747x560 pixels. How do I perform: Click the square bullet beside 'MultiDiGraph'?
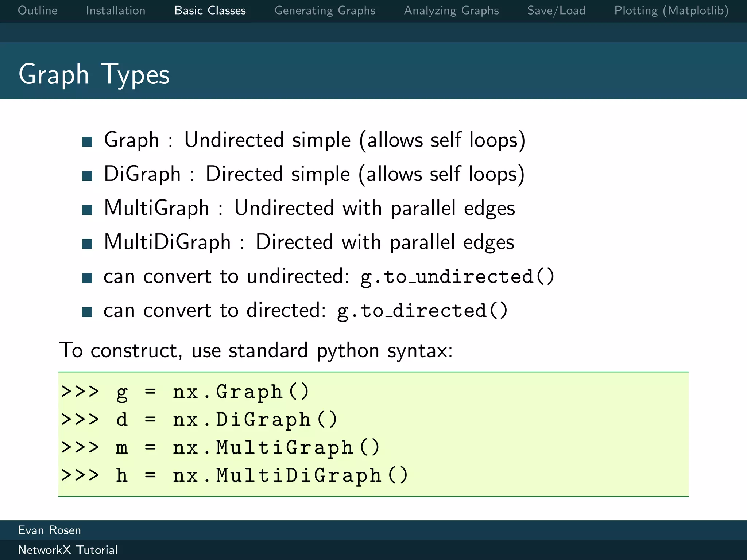pos(87,244)
